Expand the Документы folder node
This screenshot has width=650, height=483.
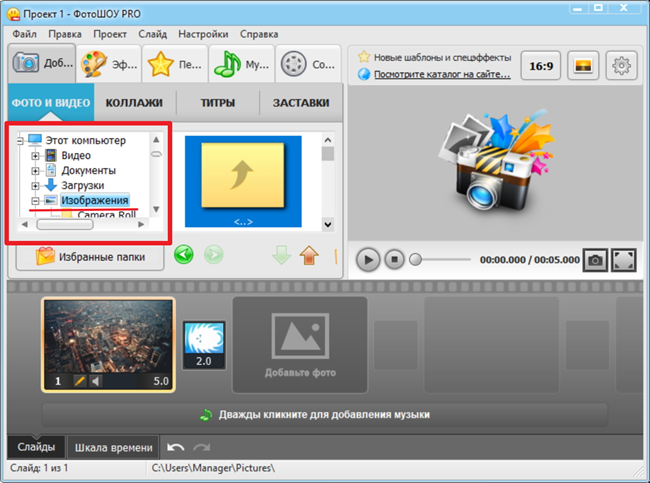(35, 171)
